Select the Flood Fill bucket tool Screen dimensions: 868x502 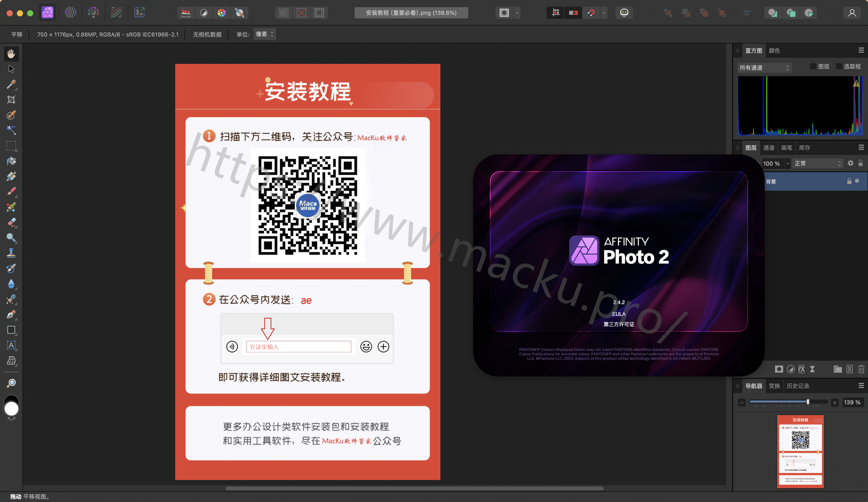click(11, 161)
